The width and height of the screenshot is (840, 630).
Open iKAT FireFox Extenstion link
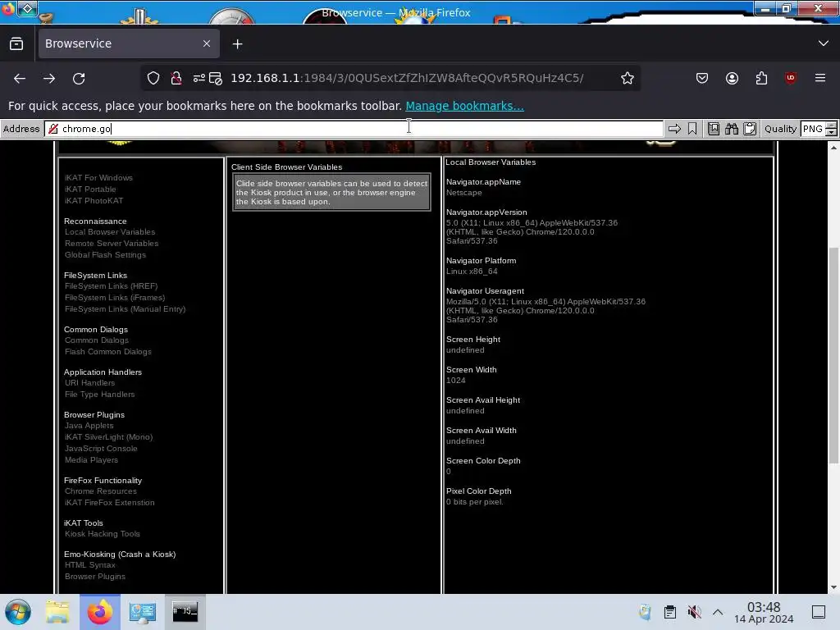110,503
